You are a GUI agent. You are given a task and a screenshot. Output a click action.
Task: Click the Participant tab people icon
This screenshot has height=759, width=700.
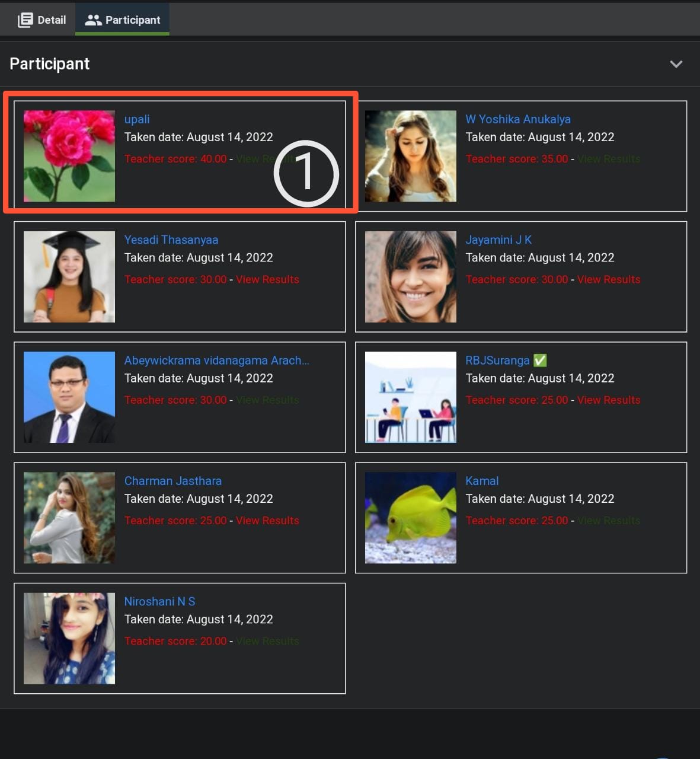point(93,20)
